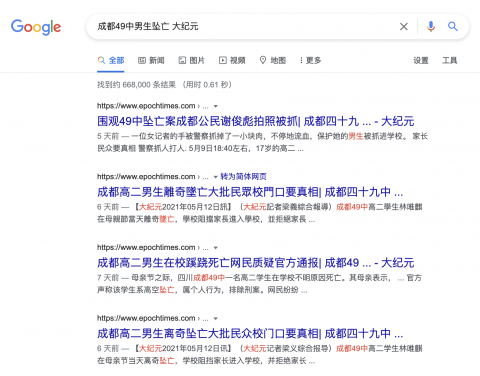480x376 pixels.
Task: Select the 全部 tab
Action: [x=111, y=60]
